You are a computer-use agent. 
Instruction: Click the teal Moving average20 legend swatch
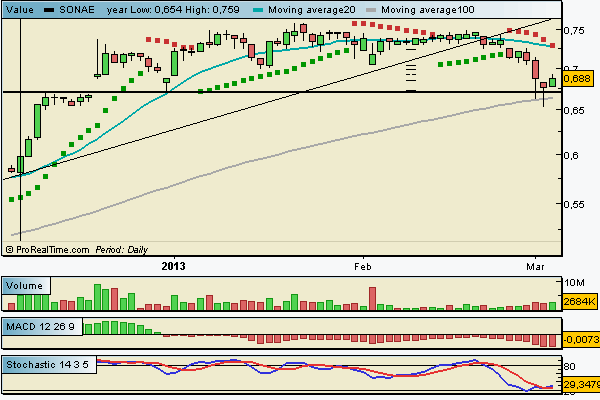pos(258,10)
